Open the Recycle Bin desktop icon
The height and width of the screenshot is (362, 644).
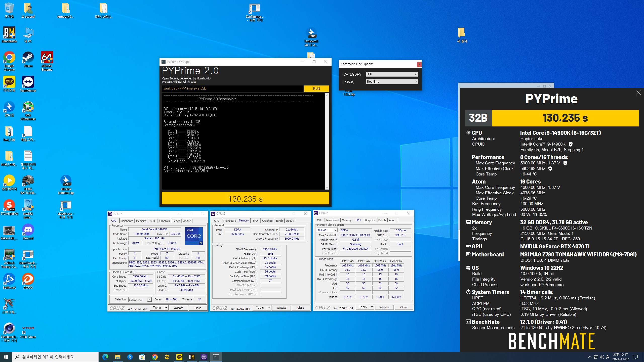tap(9, 10)
